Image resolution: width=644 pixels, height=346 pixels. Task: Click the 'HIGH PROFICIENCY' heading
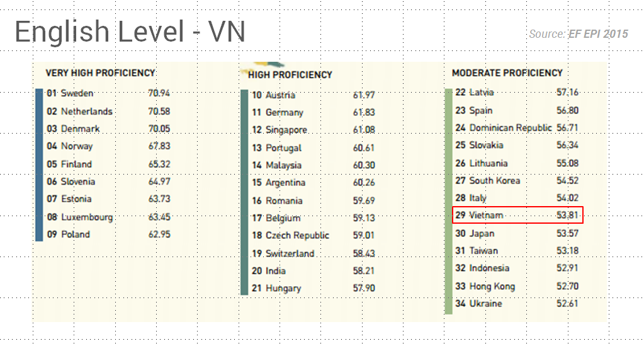click(290, 75)
